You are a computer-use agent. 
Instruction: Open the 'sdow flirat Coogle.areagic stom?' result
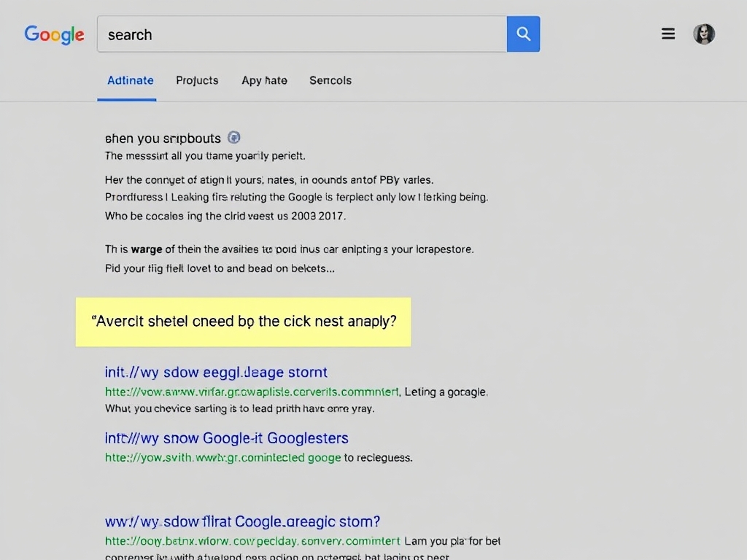coord(243,522)
